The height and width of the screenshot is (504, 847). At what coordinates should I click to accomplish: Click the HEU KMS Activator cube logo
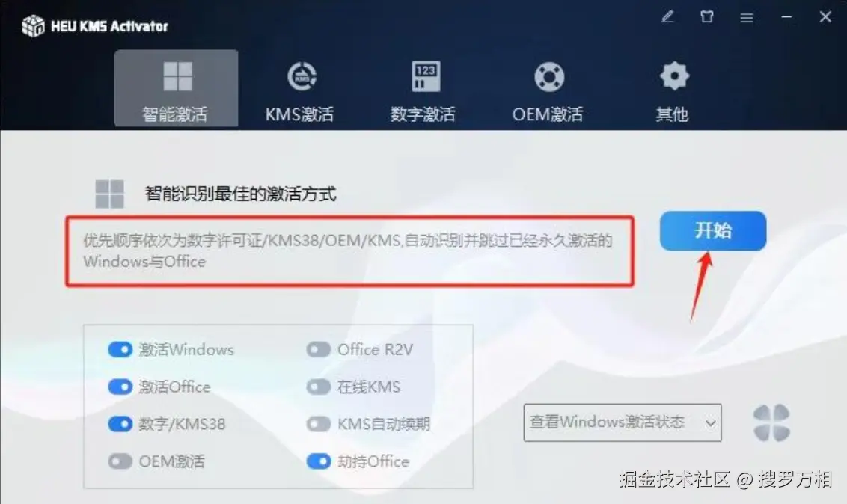(33, 26)
